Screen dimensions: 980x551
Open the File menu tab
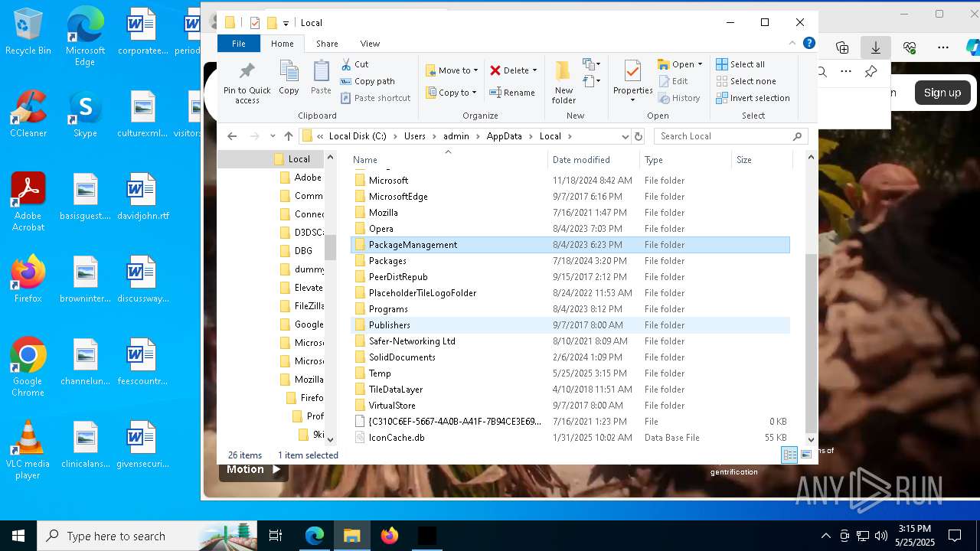[x=239, y=44]
